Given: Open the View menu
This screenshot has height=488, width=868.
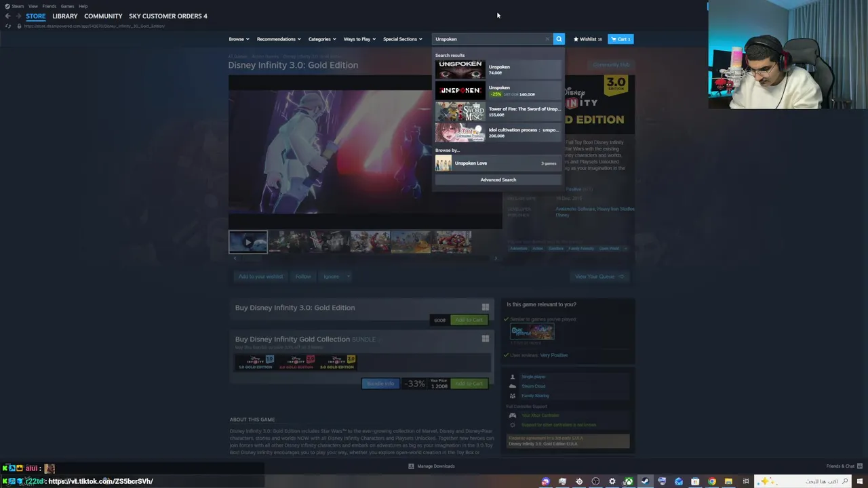Looking at the screenshot, I should click(33, 6).
